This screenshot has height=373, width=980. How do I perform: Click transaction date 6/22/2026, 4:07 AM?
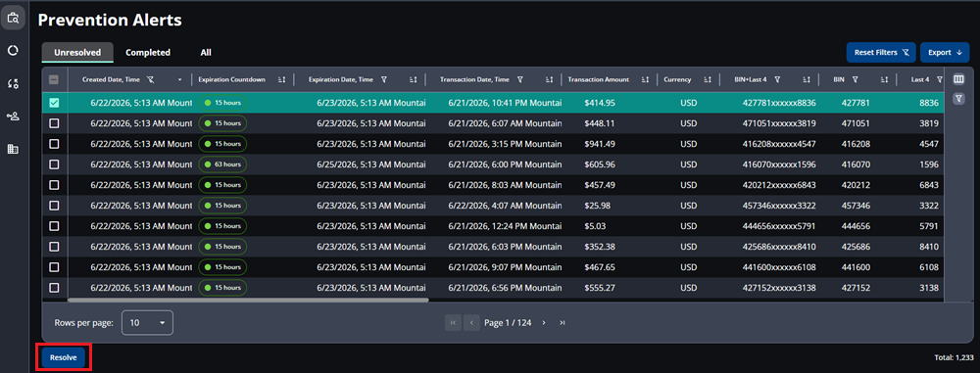pos(505,205)
